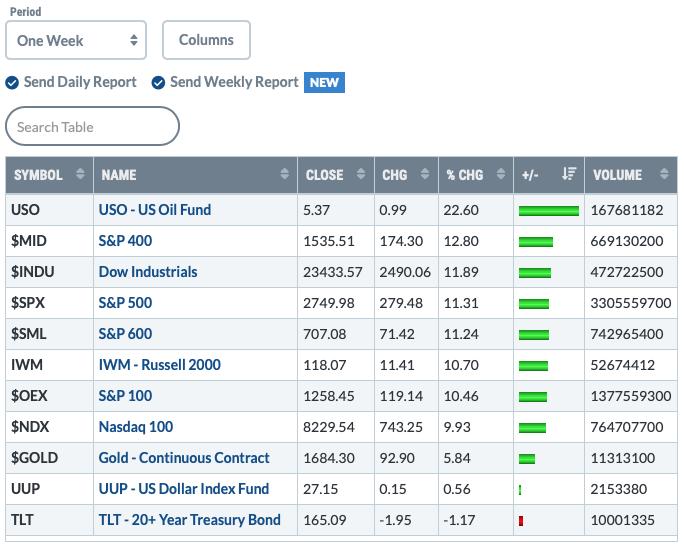Click the close value 8229.54
Screen dimensions: 684x547
[x=328, y=427]
